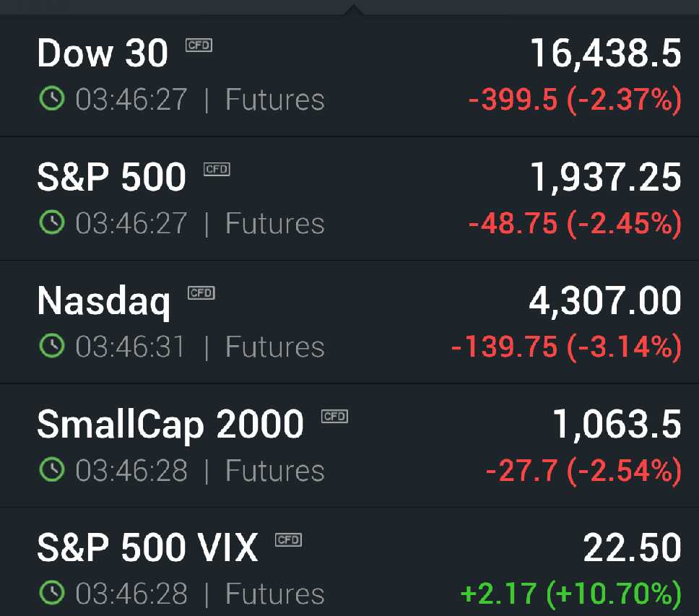Open the S&P 500 VIX instrument name
Image resolution: width=699 pixels, height=616 pixels.
[x=147, y=548]
